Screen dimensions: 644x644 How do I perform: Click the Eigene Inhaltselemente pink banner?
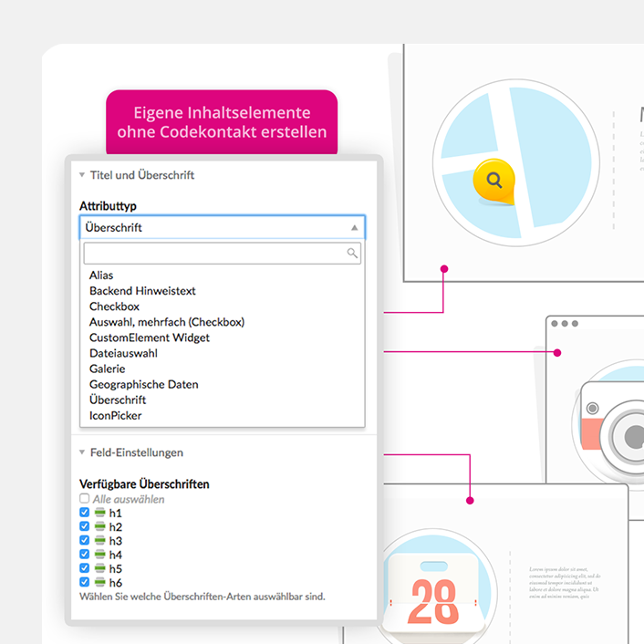[x=222, y=122]
